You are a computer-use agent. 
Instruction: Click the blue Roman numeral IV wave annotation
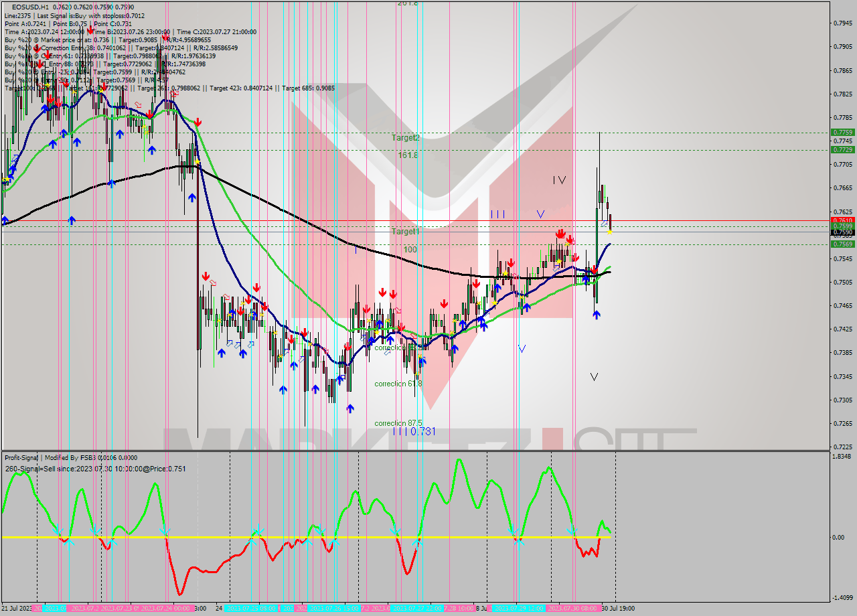(560, 179)
